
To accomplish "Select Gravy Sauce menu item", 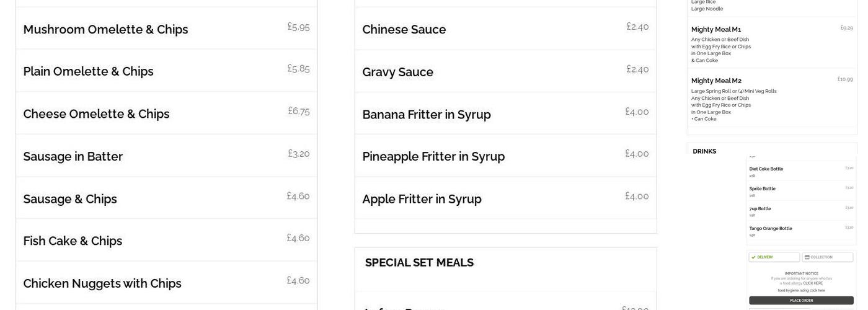I will [397, 72].
